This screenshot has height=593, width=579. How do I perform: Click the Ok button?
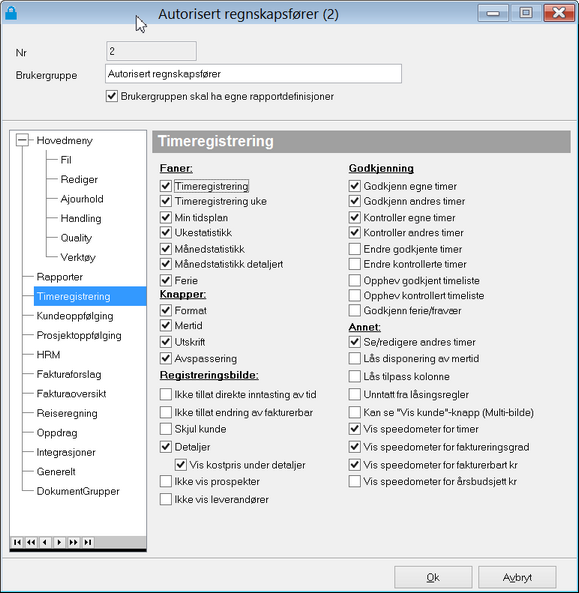(x=433, y=577)
